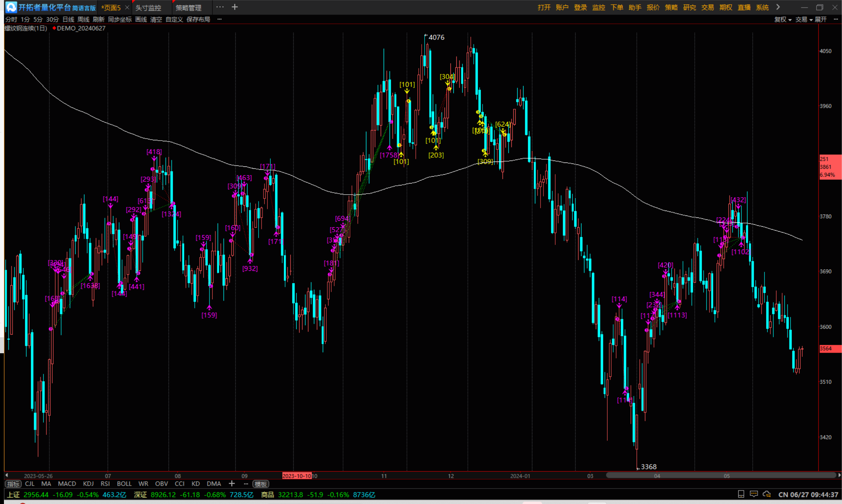Select the BOLL indicator
This screenshot has width=842, height=504.
pyautogui.click(x=124, y=483)
